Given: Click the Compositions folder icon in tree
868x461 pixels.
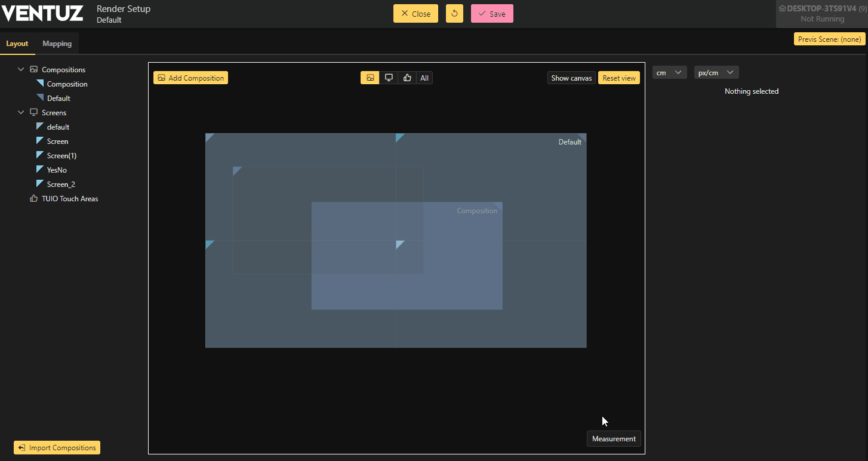Looking at the screenshot, I should pos(34,70).
